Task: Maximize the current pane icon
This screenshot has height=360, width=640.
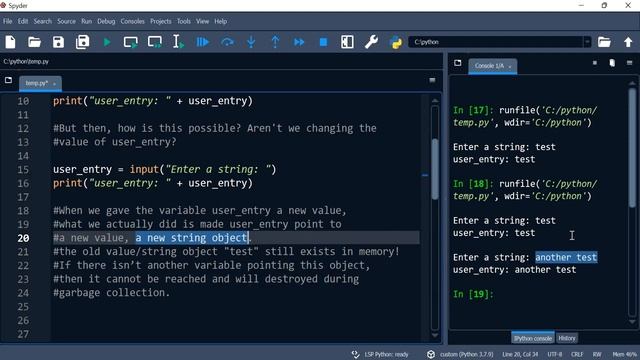Action: tap(347, 42)
